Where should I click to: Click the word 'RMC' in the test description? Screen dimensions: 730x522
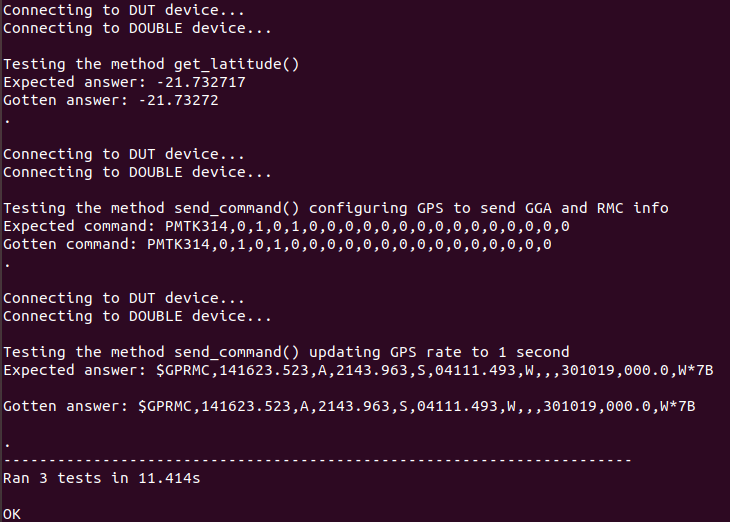tap(610, 208)
